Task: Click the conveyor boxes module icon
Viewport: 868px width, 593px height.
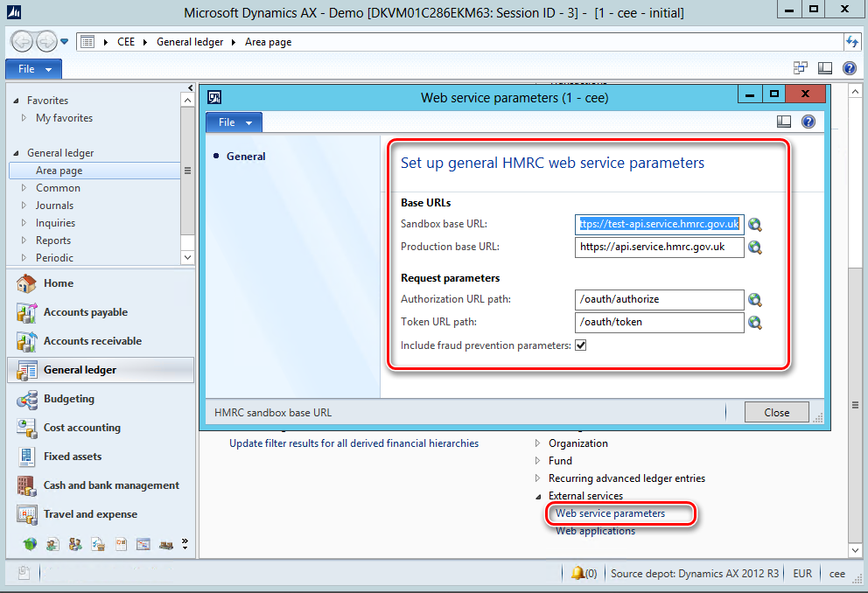Action: point(166,544)
